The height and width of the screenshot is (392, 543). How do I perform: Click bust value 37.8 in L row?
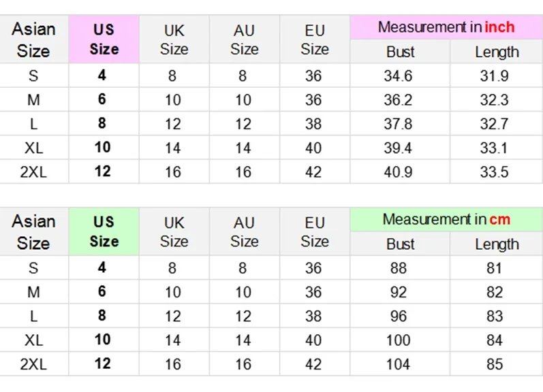[x=398, y=124]
